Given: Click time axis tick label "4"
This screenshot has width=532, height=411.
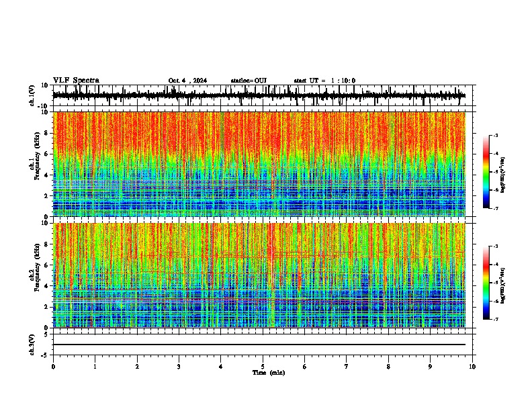Looking at the screenshot, I should [221, 367].
